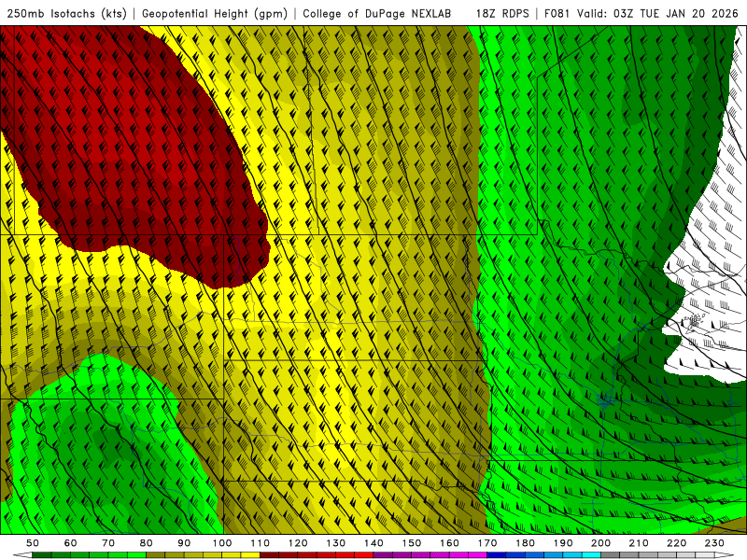Click the '180' label on color scale
Viewport: 747px width, 560px height.
pyautogui.click(x=525, y=543)
